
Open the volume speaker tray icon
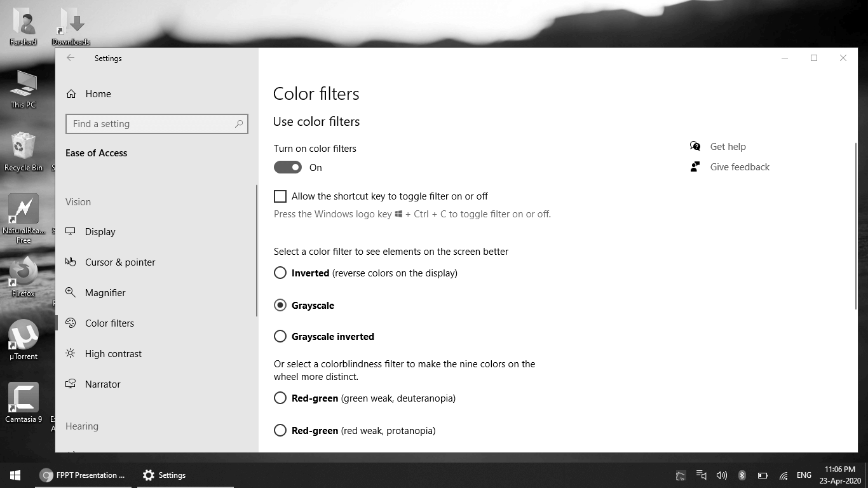(x=721, y=475)
